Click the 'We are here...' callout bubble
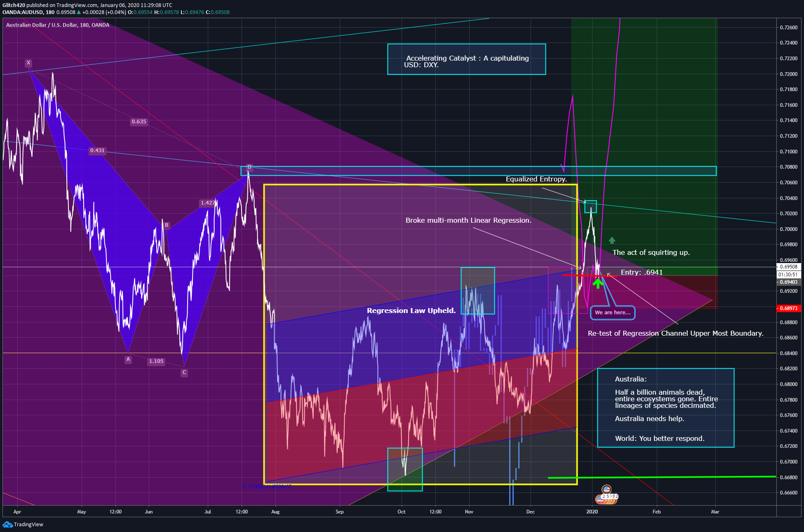Viewport: 804px width, 532px height. pyautogui.click(x=612, y=313)
